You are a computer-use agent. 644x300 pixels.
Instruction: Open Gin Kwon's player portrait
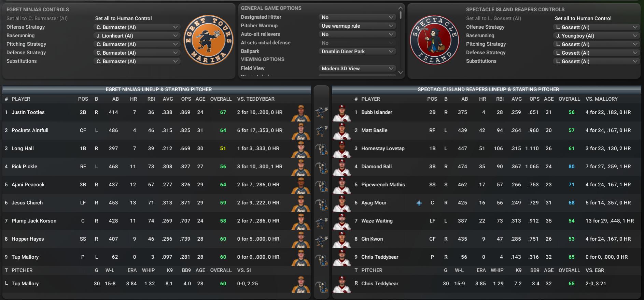(342, 239)
